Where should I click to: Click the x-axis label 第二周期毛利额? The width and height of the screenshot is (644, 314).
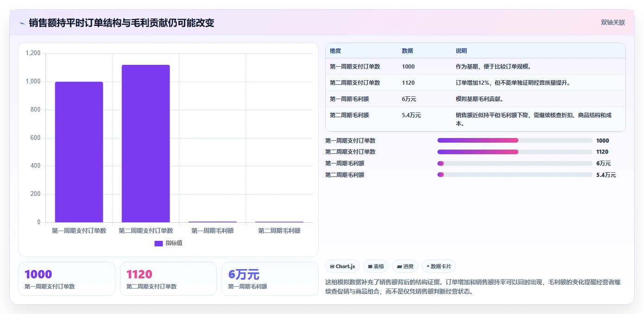(279, 231)
